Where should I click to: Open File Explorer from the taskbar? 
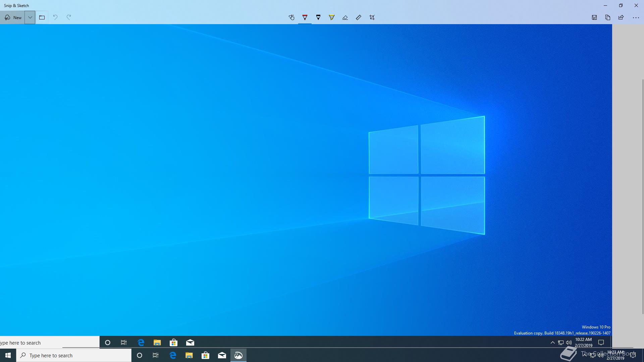[189, 355]
